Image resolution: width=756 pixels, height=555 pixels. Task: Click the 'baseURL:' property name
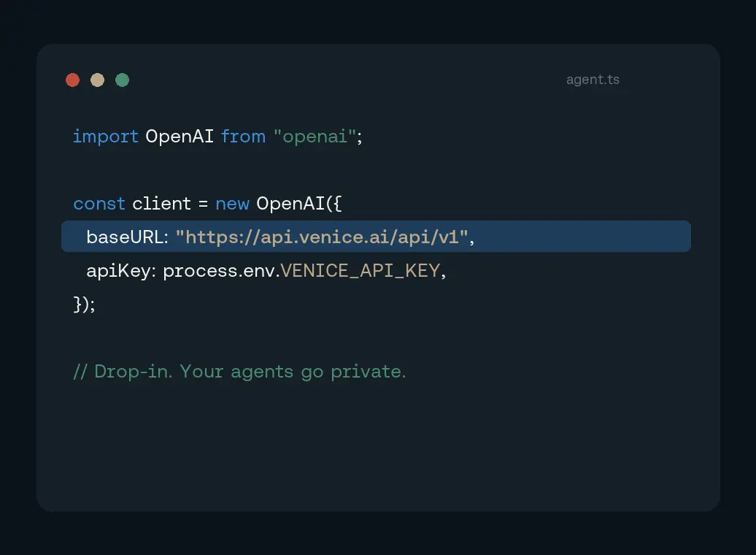(x=127, y=237)
